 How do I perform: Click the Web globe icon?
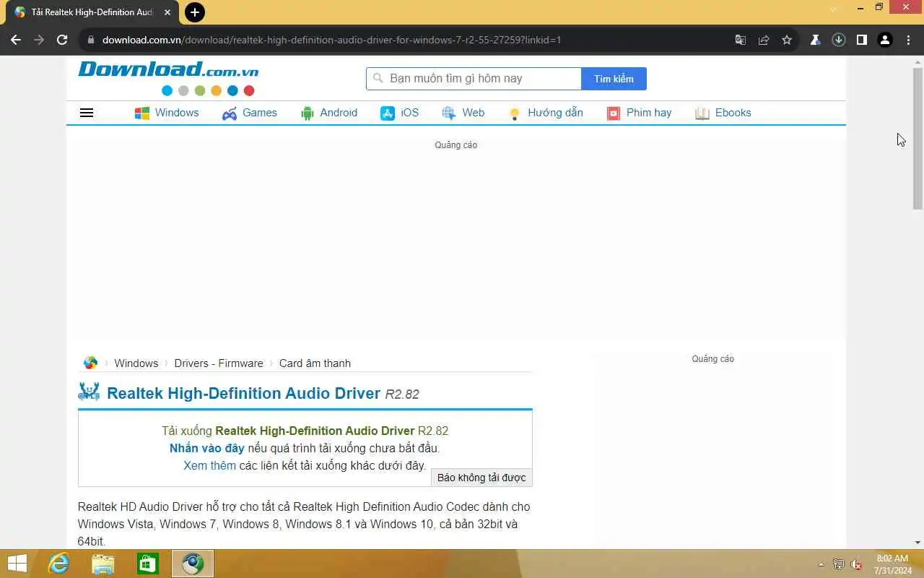[x=449, y=113]
